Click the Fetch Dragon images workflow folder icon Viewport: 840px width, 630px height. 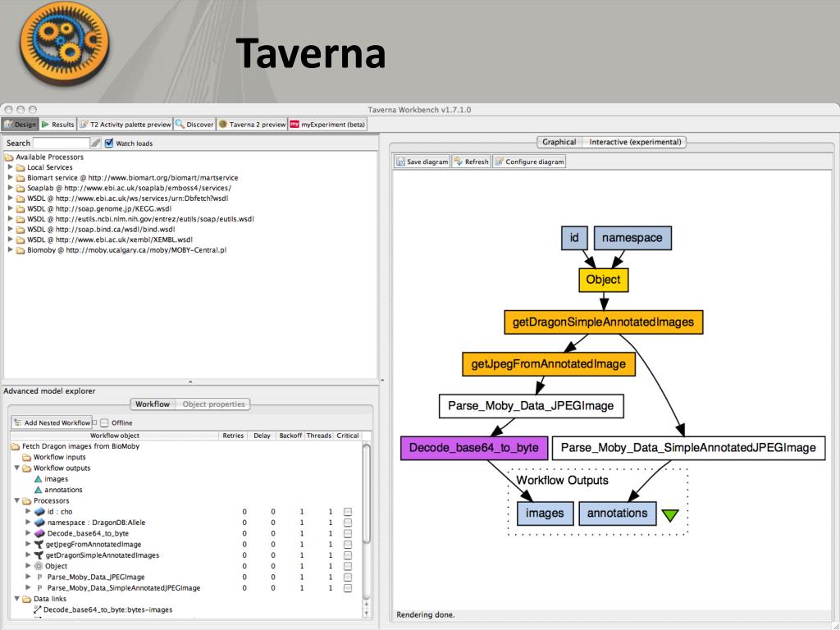coord(15,446)
